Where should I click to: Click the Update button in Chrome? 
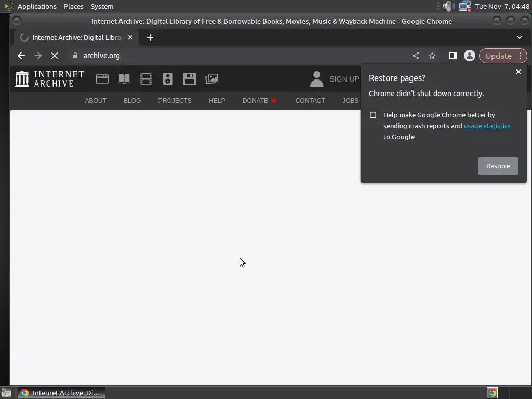[x=499, y=56]
